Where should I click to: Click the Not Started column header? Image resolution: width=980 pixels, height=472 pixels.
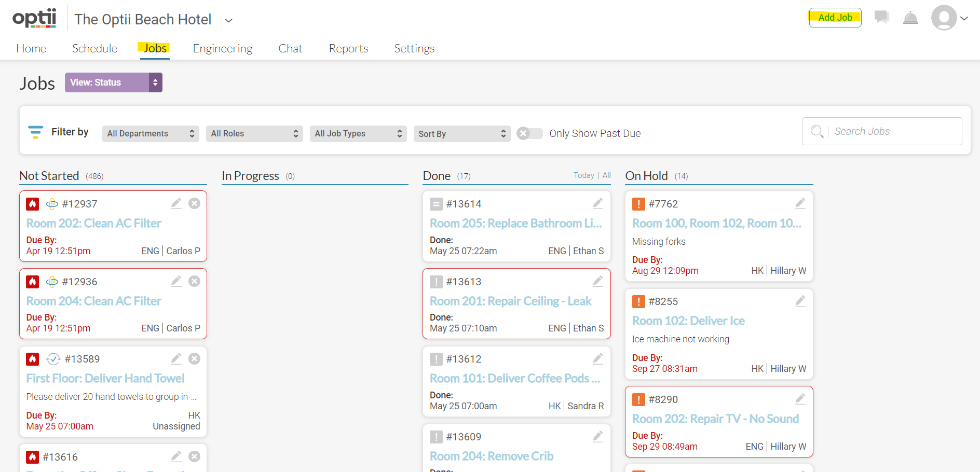[x=49, y=176]
